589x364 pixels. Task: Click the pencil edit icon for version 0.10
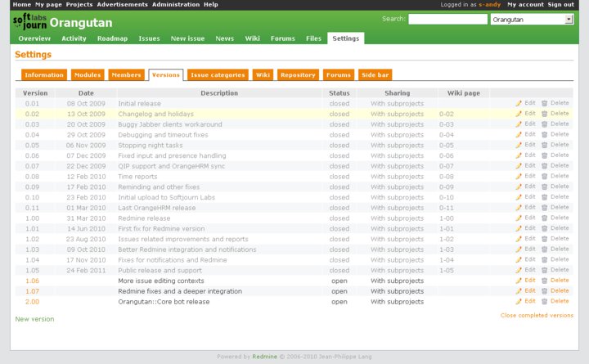coord(519,197)
